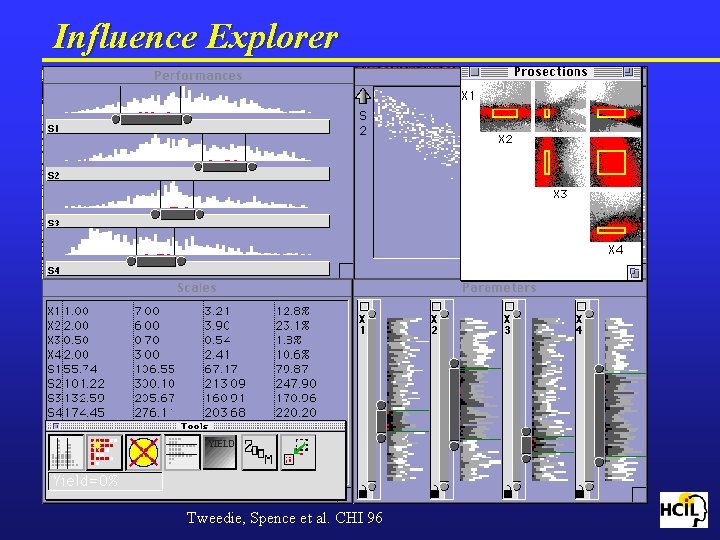
Task: Open the X1 versus X2 prosection thumbnail
Action: [505, 107]
